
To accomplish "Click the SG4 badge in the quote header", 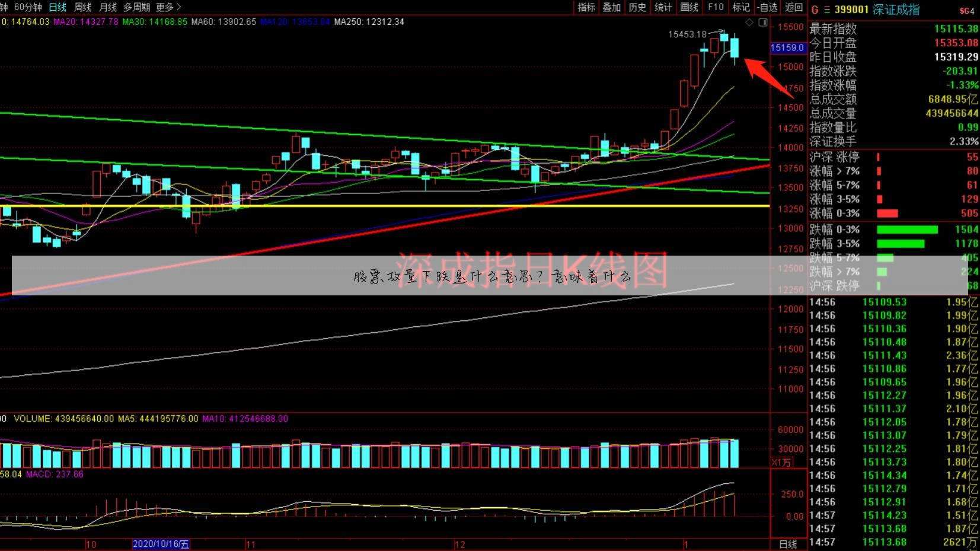I will pyautogui.click(x=967, y=11).
